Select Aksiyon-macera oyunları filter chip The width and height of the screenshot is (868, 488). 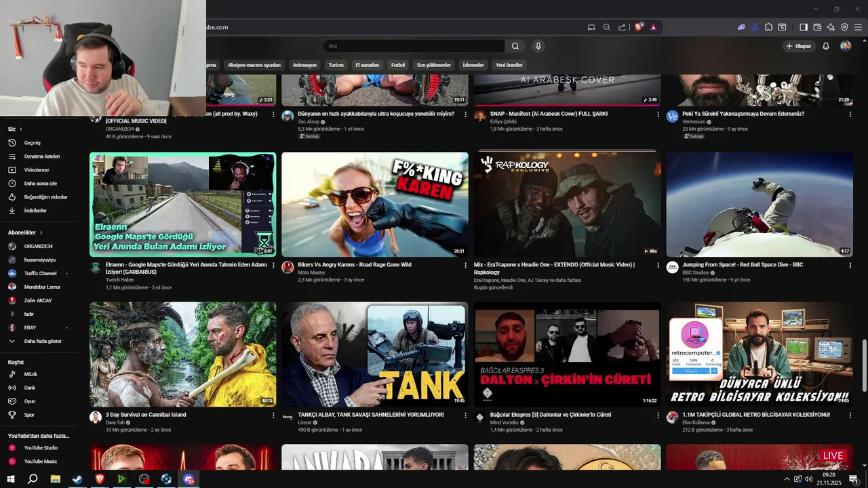point(254,65)
